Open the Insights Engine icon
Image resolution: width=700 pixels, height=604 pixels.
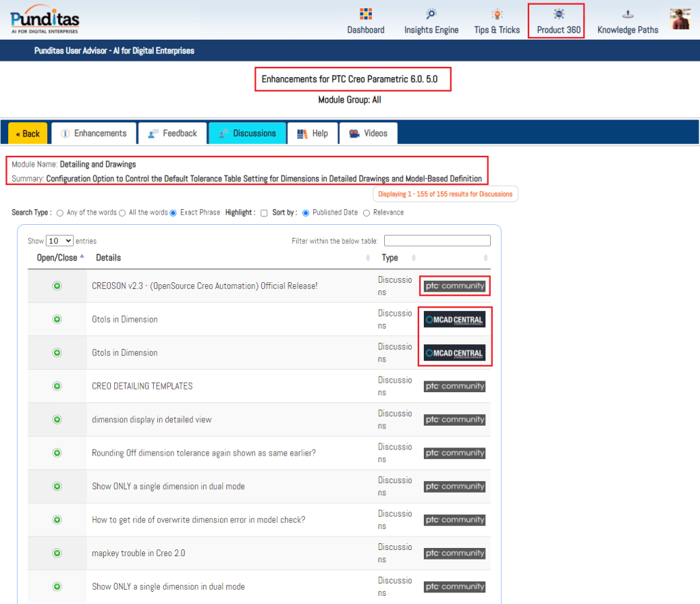tap(431, 14)
